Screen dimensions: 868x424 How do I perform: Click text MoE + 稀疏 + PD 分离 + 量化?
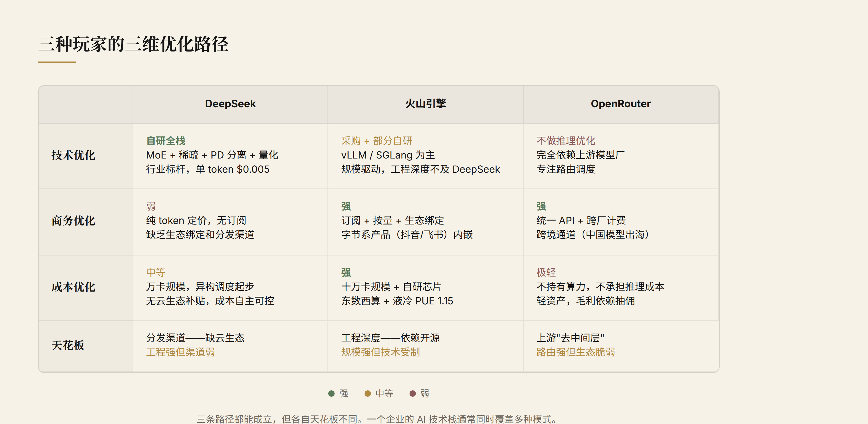click(212, 155)
